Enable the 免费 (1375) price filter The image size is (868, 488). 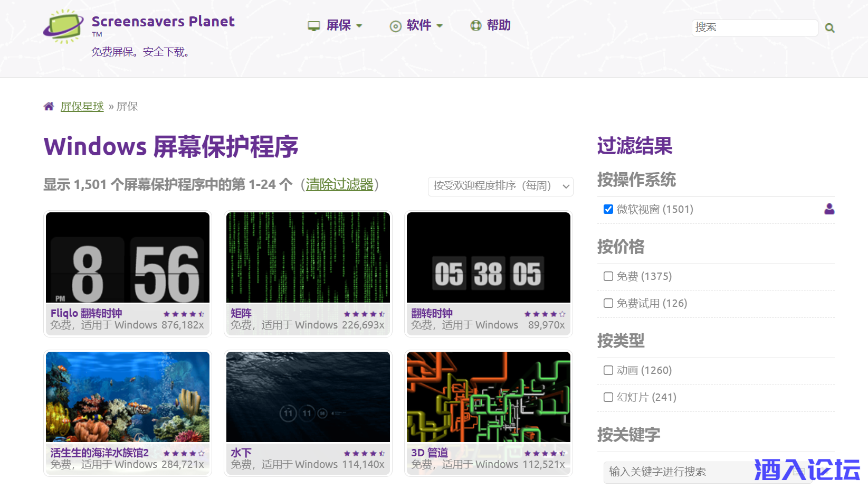608,276
